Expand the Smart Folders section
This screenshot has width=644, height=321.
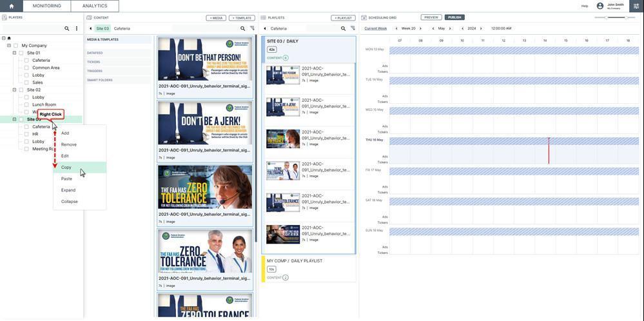(x=119, y=80)
